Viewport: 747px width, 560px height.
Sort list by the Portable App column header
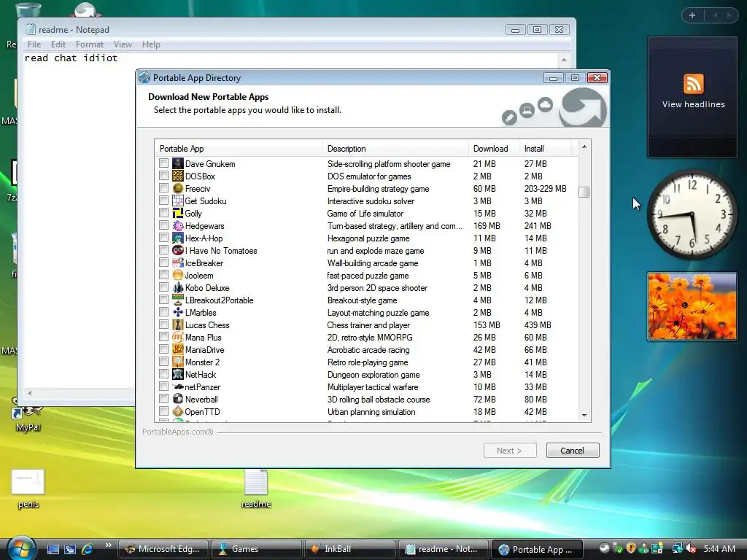(239, 149)
